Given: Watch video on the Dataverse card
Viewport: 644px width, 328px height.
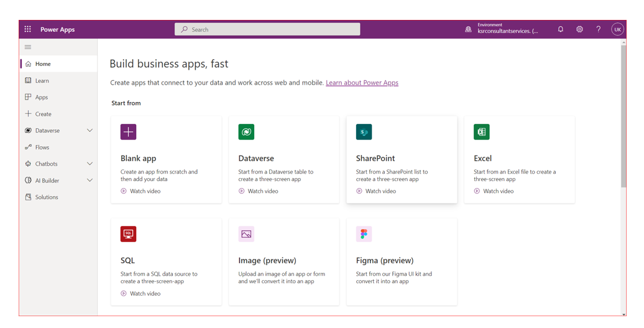Looking at the screenshot, I should coord(259,191).
